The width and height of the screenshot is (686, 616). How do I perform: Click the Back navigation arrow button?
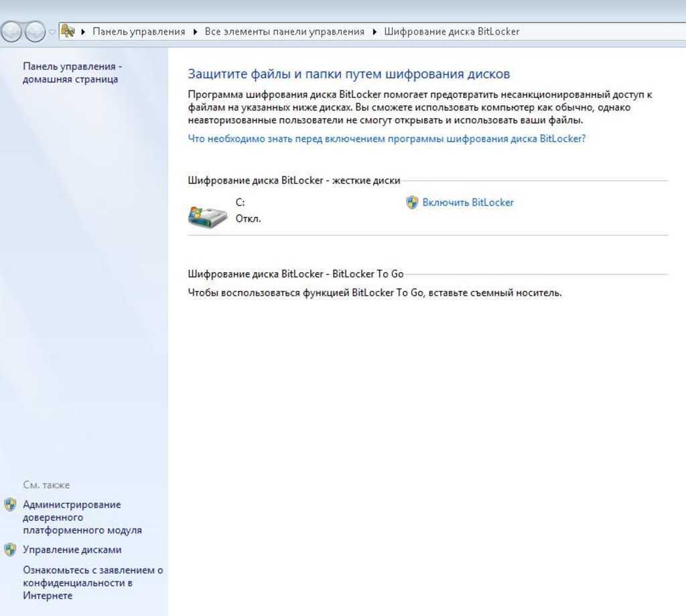pyautogui.click(x=11, y=32)
